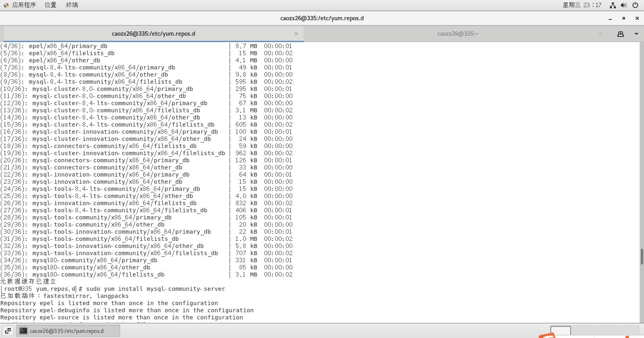Open the clock 星期三 23:17

point(582,5)
